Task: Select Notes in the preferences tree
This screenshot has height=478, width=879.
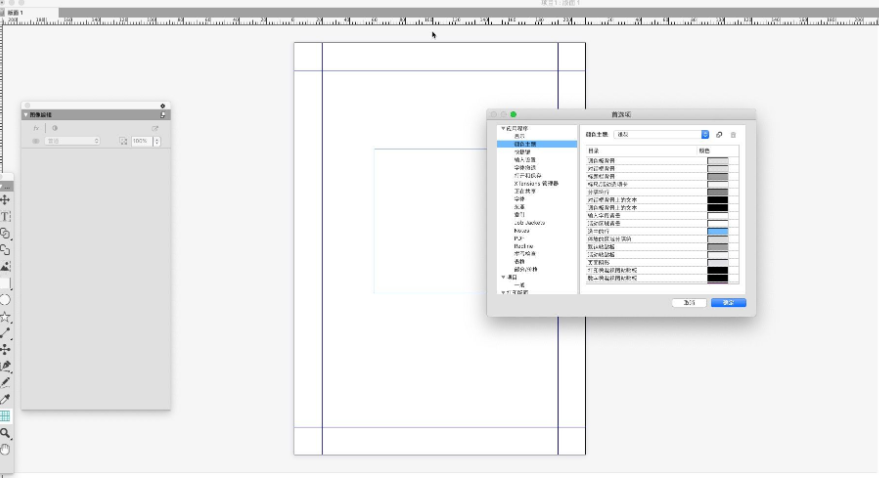Action: pyautogui.click(x=521, y=230)
